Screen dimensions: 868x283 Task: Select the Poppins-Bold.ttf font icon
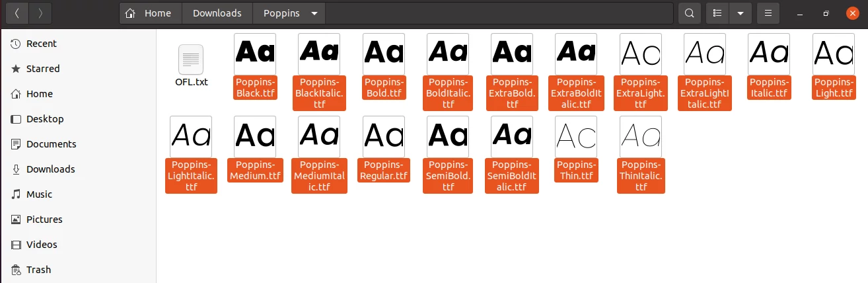click(383, 54)
